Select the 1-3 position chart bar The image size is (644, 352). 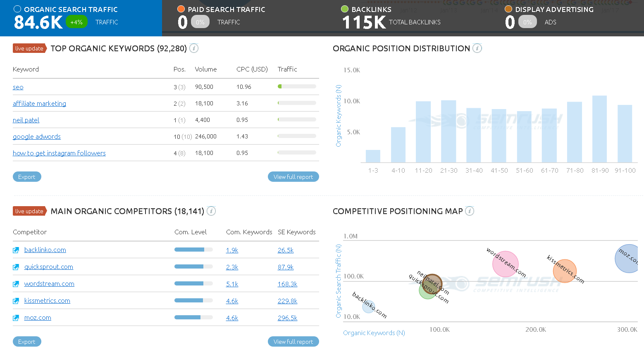point(373,156)
